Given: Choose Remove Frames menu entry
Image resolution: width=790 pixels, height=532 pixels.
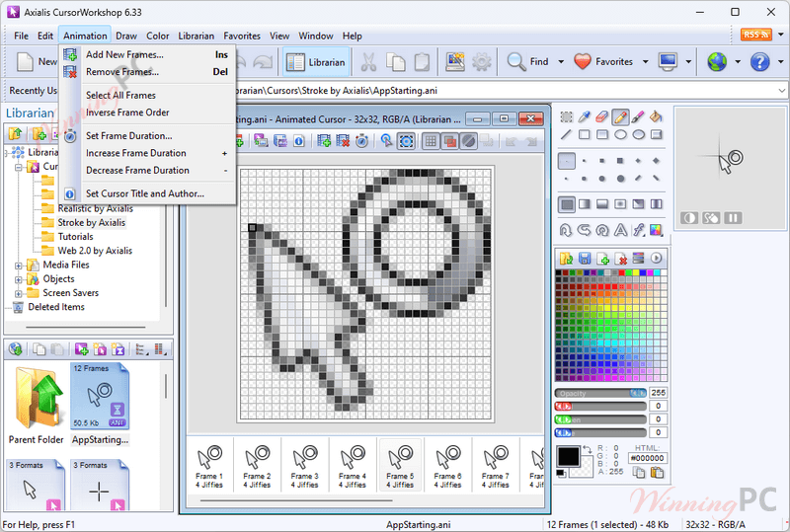Looking at the screenshot, I should (147, 71).
